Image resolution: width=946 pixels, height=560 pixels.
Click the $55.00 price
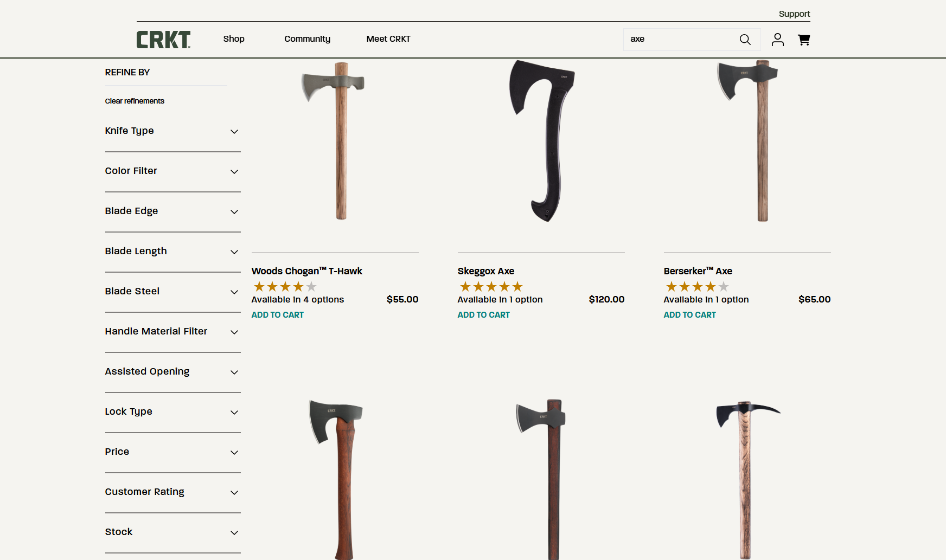coord(402,299)
